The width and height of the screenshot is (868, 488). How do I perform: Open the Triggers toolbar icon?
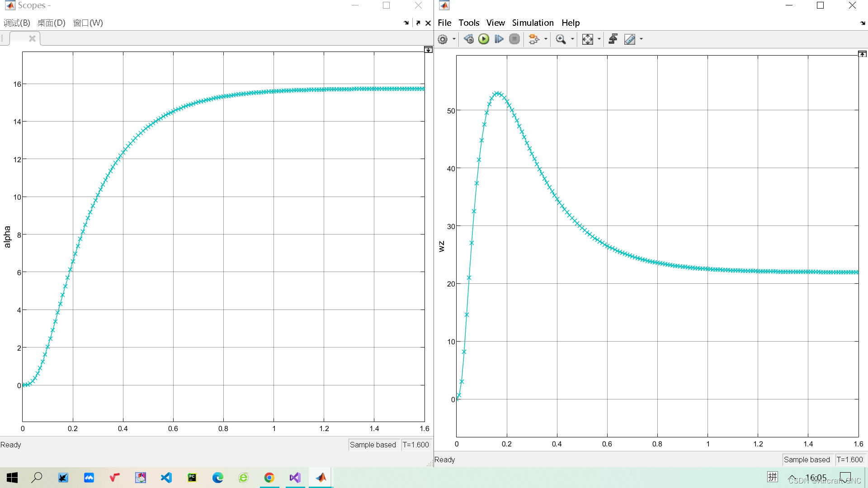pos(613,39)
